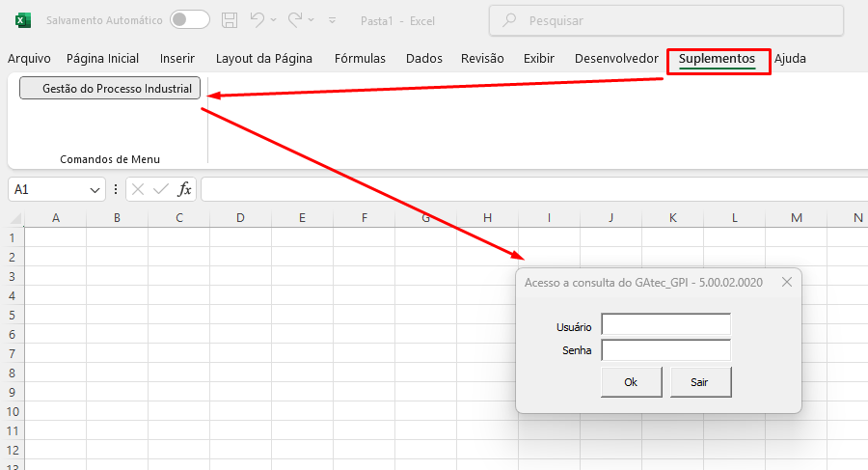Image resolution: width=868 pixels, height=470 pixels.
Task: Switch to the Fórmulas tab
Action: (x=360, y=59)
